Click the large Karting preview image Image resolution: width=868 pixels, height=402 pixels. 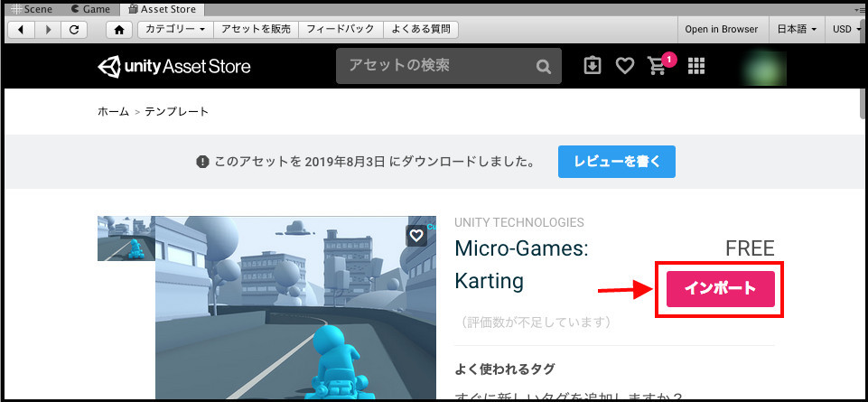[295, 308]
